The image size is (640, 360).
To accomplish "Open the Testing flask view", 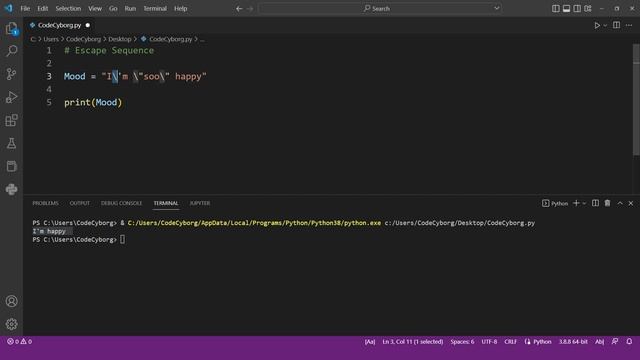I will pyautogui.click(x=11, y=143).
